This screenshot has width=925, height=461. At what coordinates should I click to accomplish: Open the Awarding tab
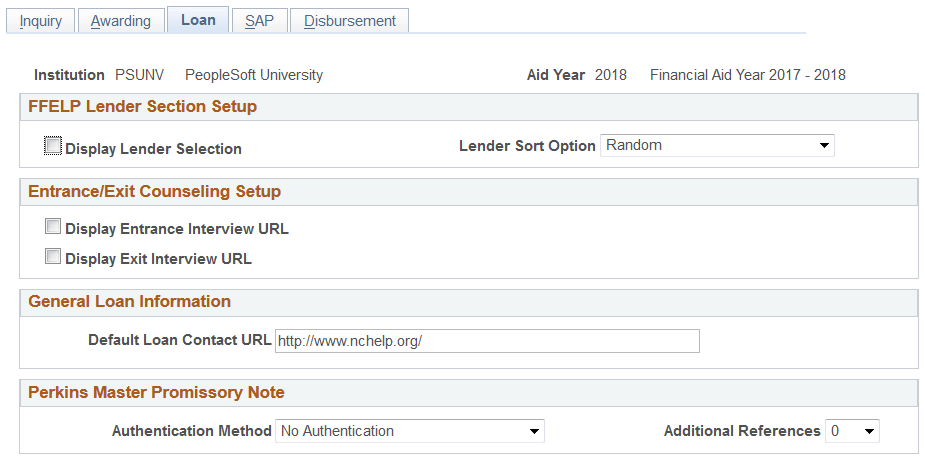click(x=120, y=21)
